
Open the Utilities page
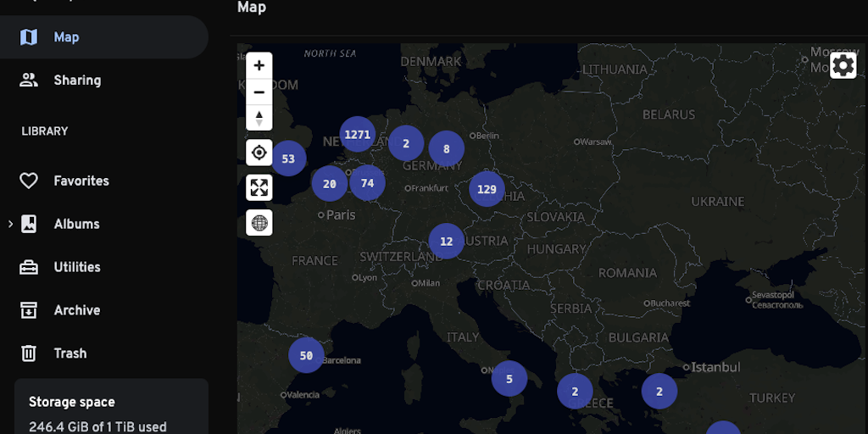104,267
